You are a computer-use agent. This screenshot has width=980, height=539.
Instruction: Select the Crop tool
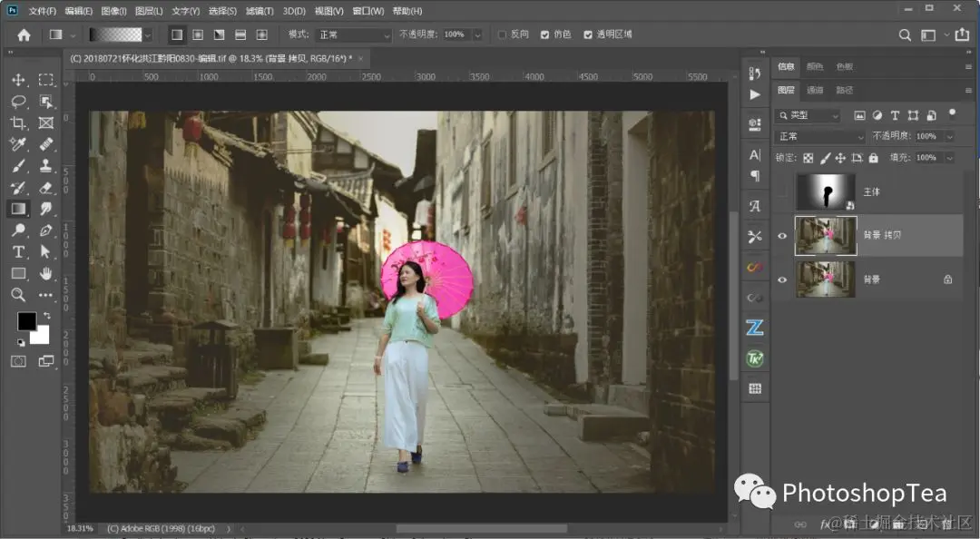(x=18, y=122)
